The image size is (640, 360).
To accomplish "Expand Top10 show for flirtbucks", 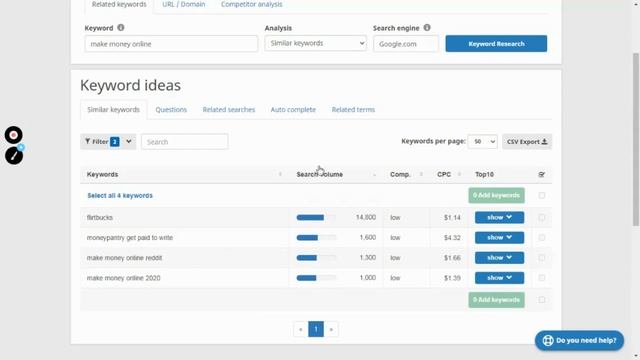I will 499,217.
